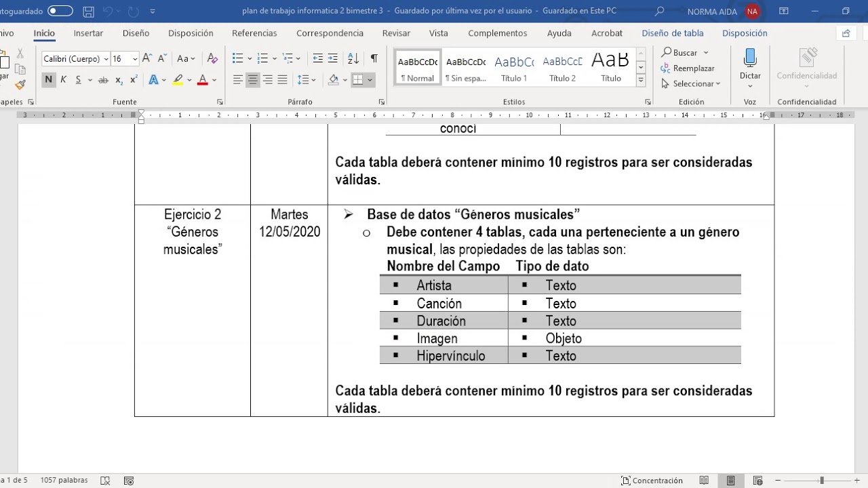This screenshot has width=868, height=488.
Task: Adjust the zoom slider in status bar
Action: tap(821, 481)
